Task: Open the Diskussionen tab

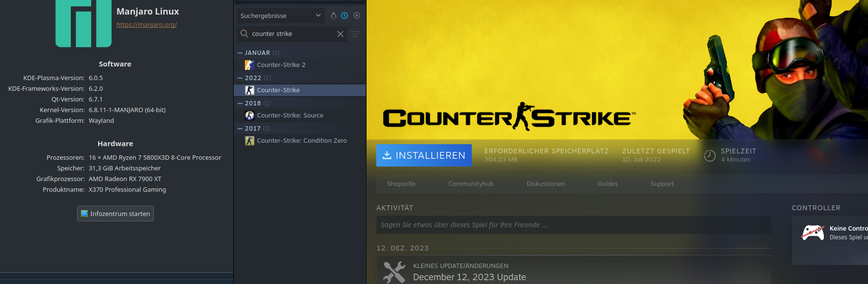Action: (546, 184)
